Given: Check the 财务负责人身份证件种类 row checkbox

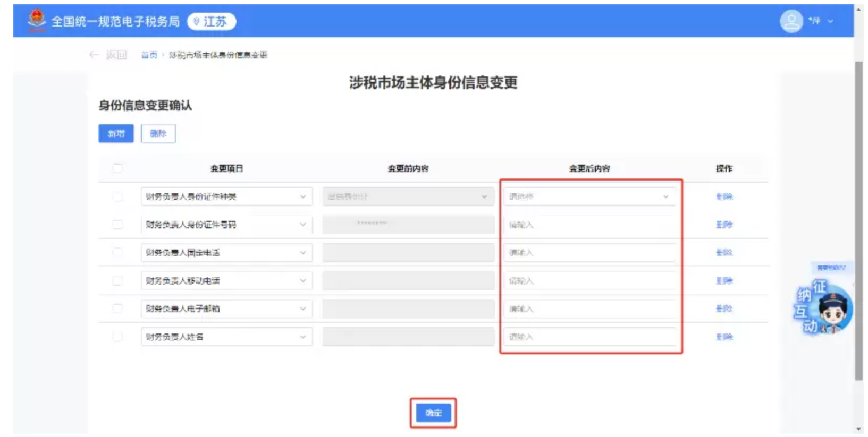Looking at the screenshot, I should click(x=117, y=196).
